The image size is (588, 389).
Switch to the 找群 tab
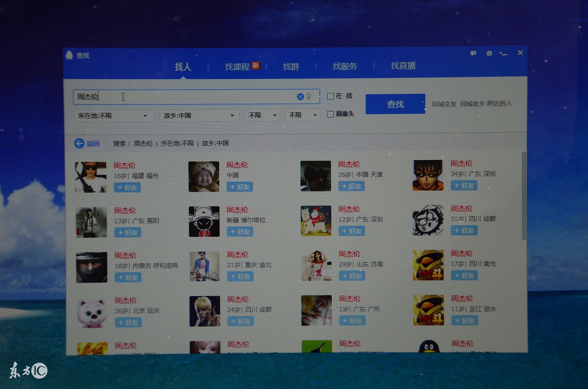291,67
